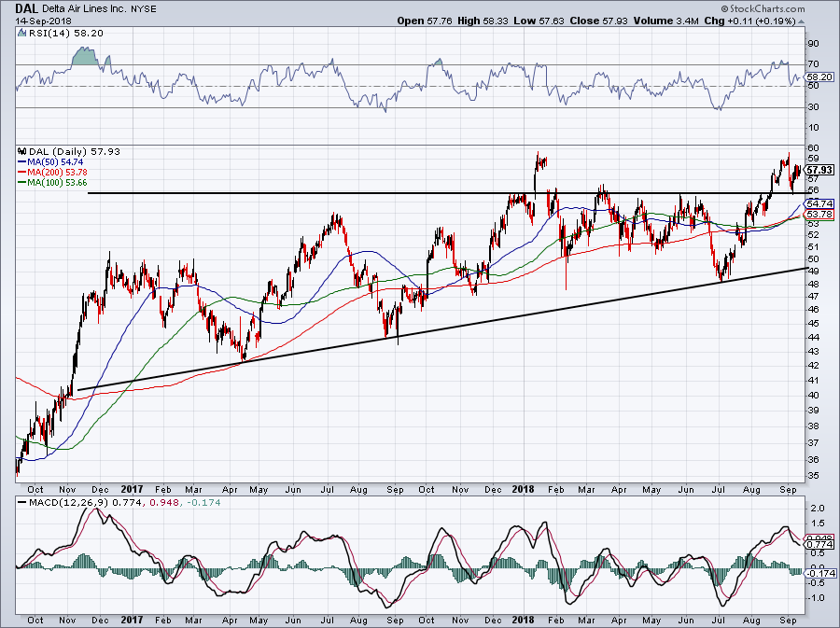Click the 2017 label on the price chart date axis
Image resolution: width=840 pixels, height=628 pixels.
pos(132,489)
